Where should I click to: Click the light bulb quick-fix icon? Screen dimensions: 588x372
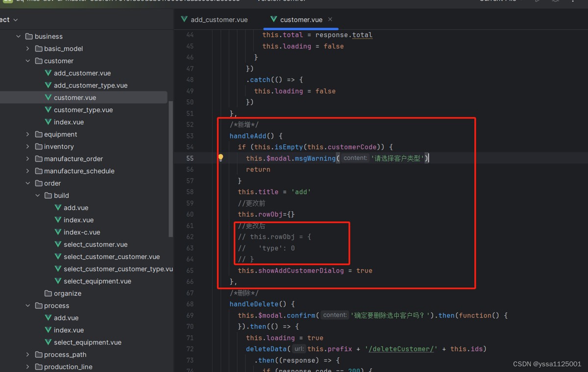coord(220,158)
